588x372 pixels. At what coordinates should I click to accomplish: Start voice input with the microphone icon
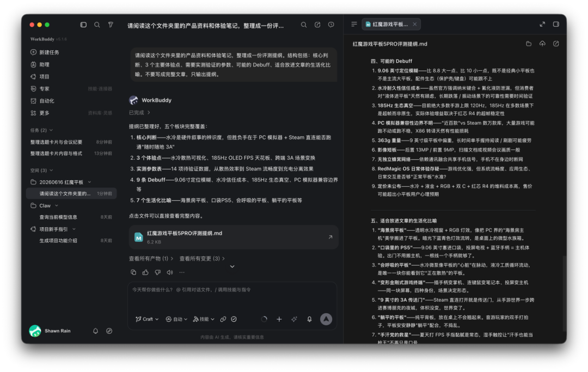pos(309,319)
